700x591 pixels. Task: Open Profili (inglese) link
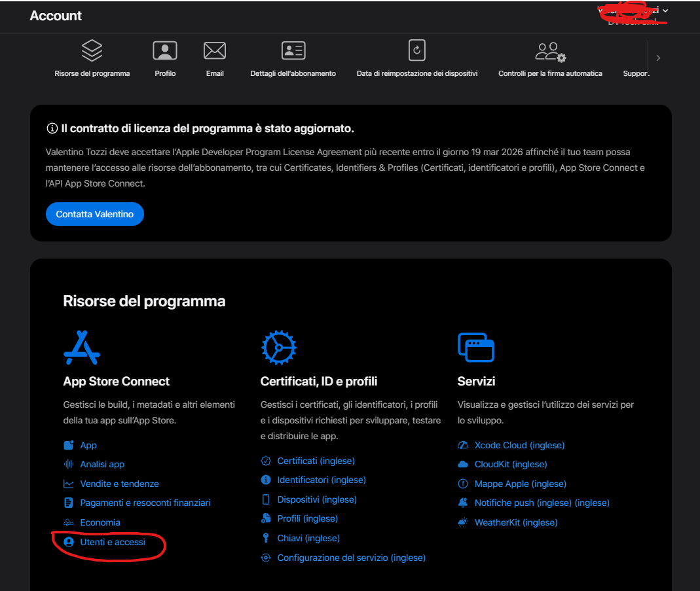pos(308,518)
